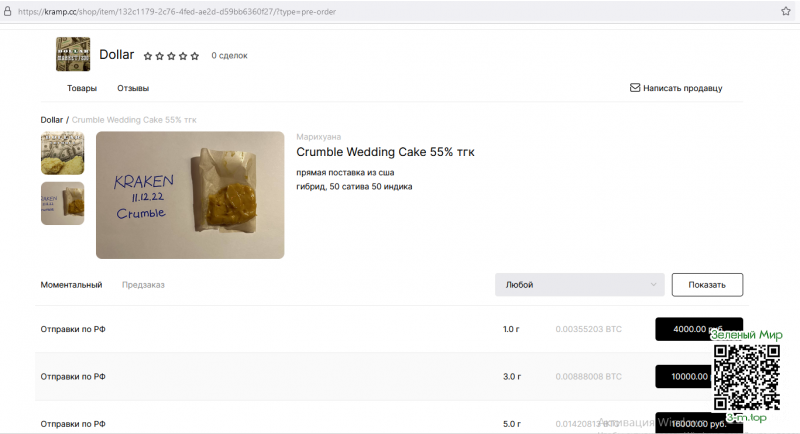This screenshot has width=800, height=434.
Task: Switch to the Предзаказ tab
Action: tap(143, 285)
